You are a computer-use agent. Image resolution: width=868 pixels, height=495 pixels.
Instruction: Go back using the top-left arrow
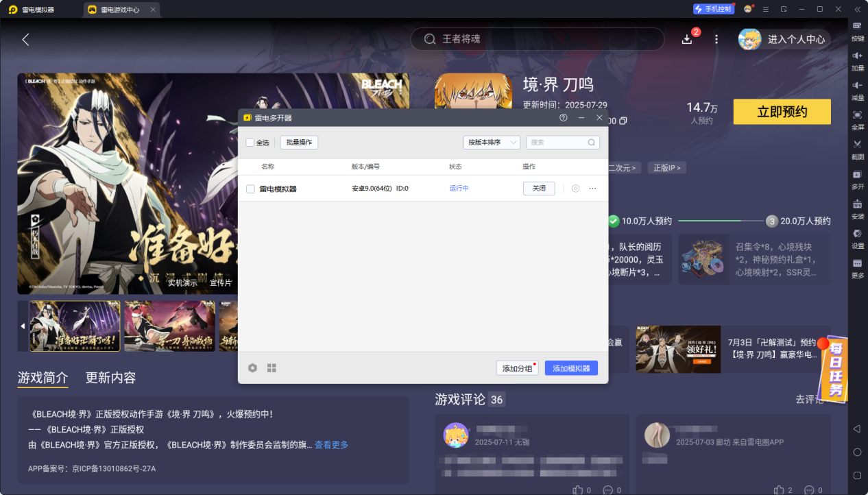coord(25,39)
